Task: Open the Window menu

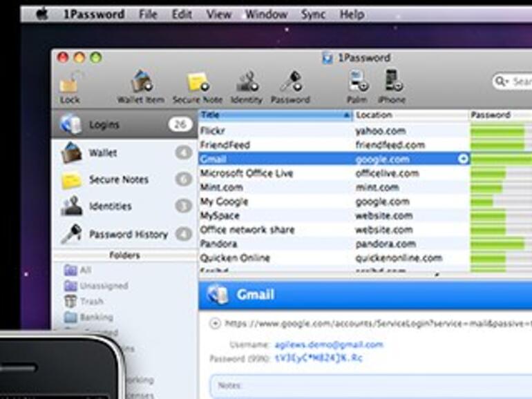Action: 266,14
